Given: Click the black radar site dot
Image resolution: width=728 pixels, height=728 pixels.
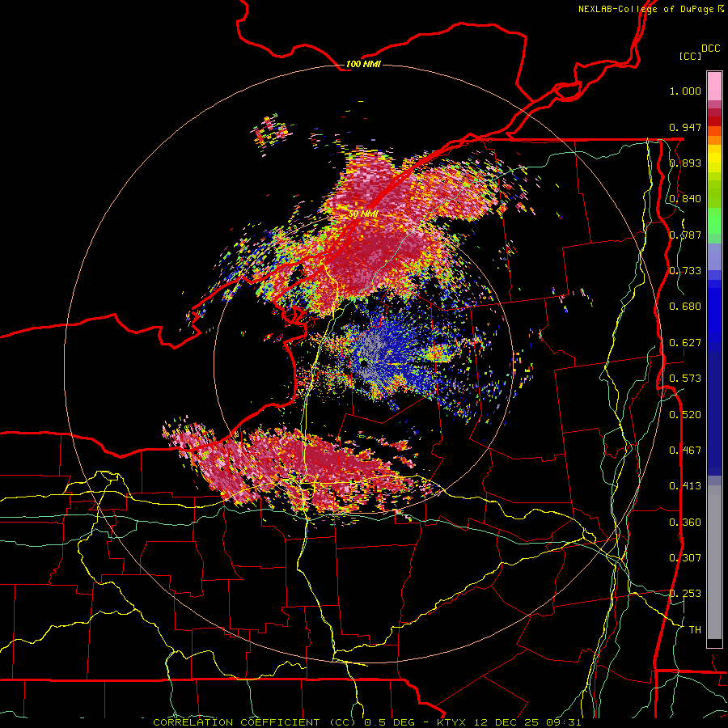Looking at the screenshot, I should pos(364,363).
